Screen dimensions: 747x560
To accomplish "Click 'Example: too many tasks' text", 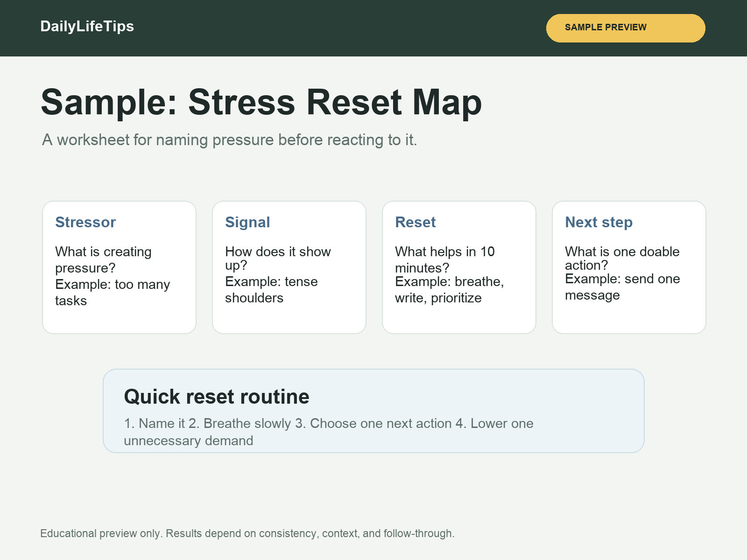I will coord(113,292).
